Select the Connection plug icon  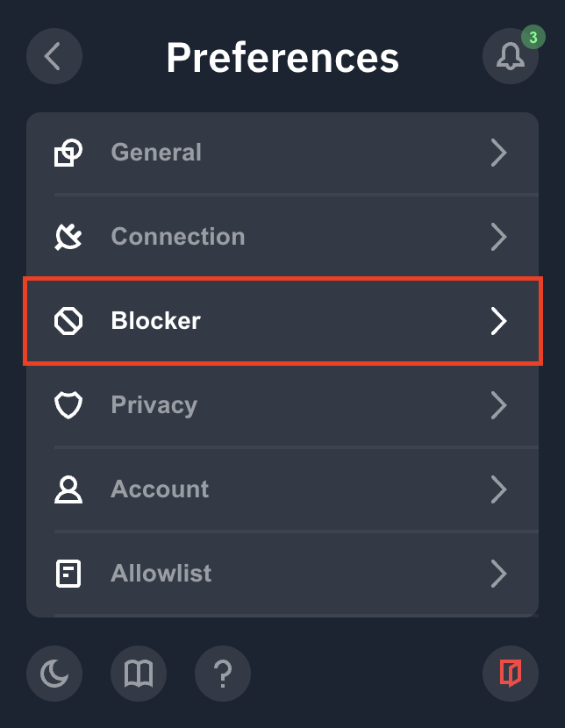tap(68, 237)
